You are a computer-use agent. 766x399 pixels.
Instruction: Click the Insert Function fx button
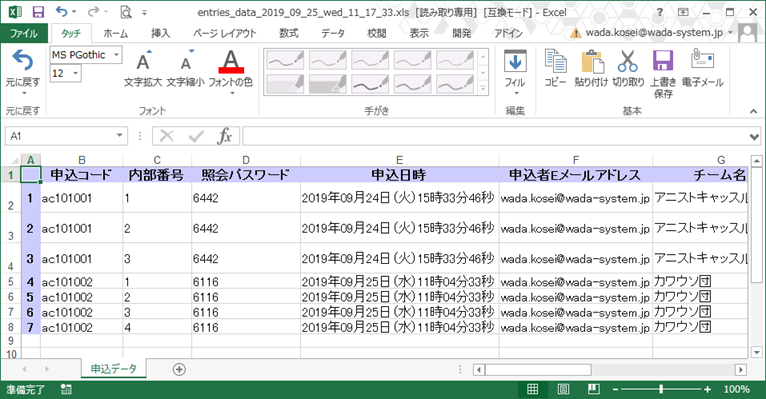click(x=224, y=136)
